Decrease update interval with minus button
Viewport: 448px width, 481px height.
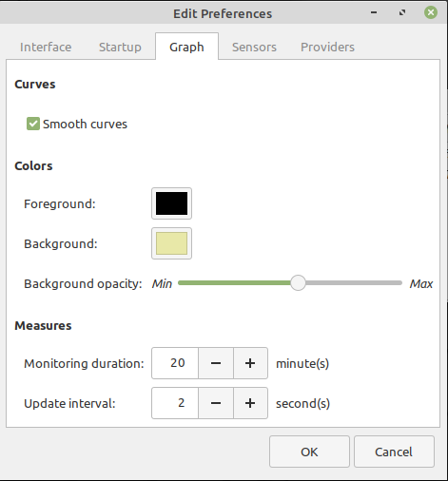(216, 403)
